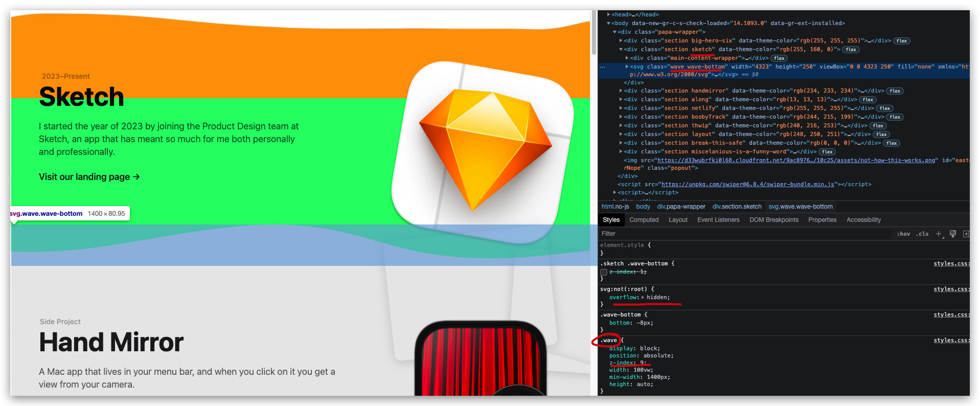Select body in the breadcrumb

coord(643,207)
